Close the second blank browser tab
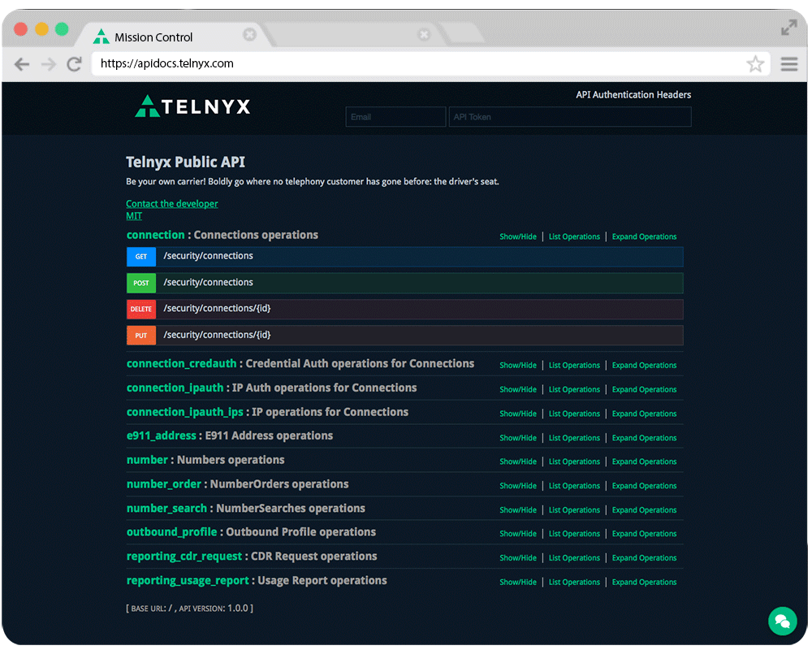 click(424, 35)
